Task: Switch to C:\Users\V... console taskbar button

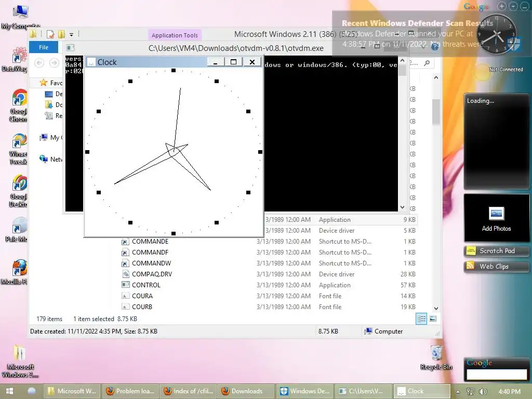Action: coord(363,391)
